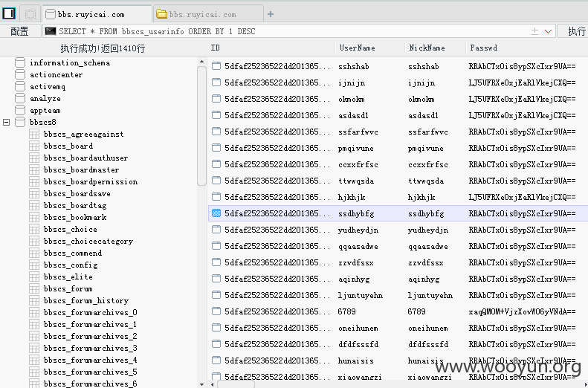
Task: Click the tree panel scroll-up arrow
Action: click(201, 62)
